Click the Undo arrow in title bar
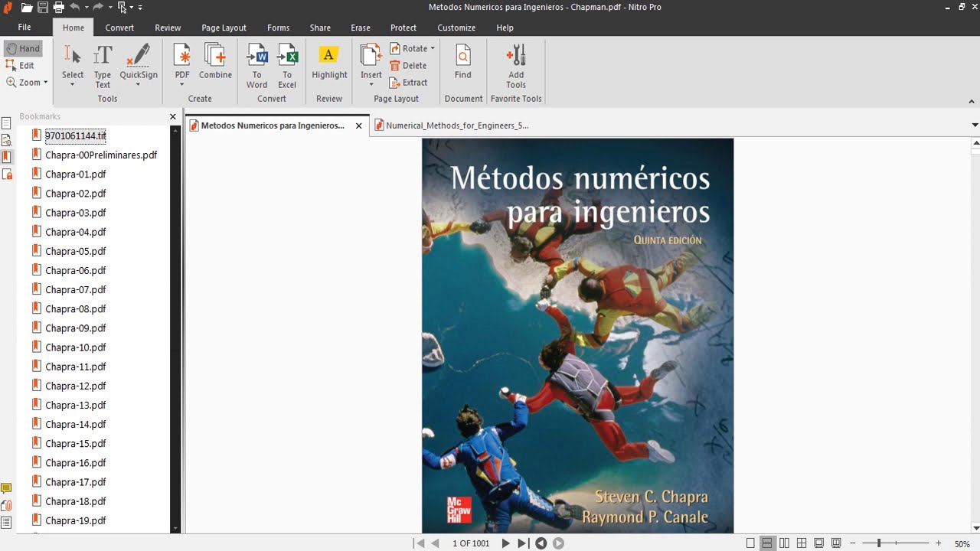The width and height of the screenshot is (980, 551). [75, 7]
